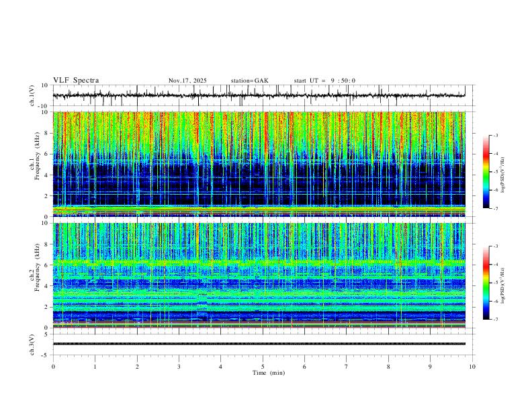Click the "8" kHz tick on ch.1 frequency axis
This screenshot has height=411, width=532.
(47, 133)
